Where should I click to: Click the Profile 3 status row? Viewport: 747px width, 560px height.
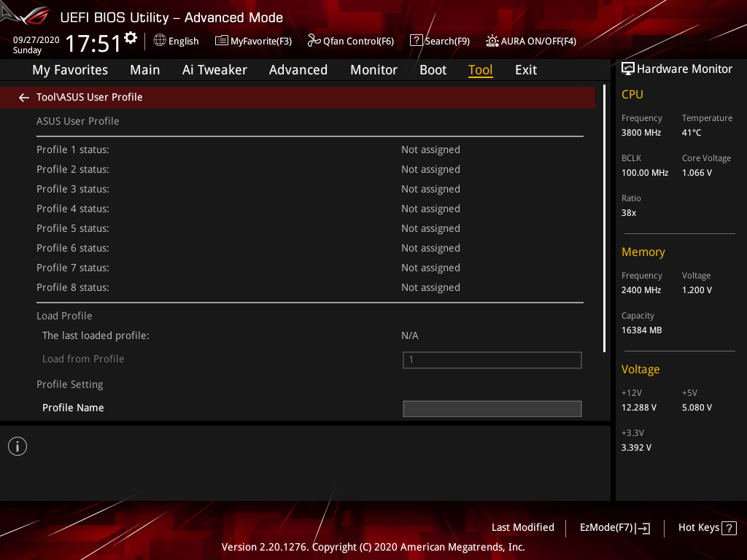point(309,189)
